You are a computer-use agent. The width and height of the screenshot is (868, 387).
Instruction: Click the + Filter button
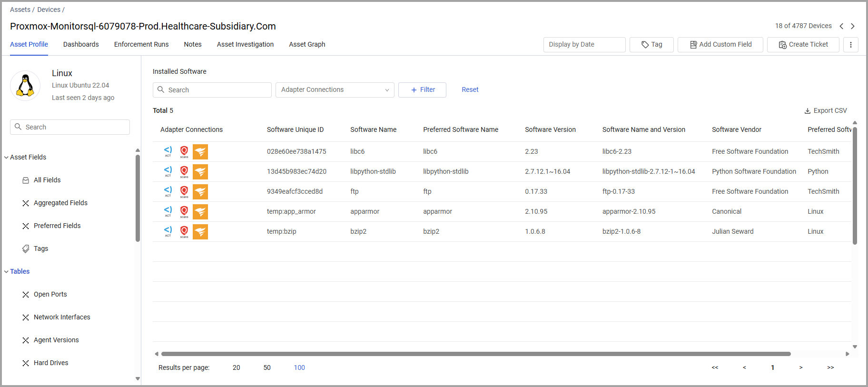pos(422,90)
